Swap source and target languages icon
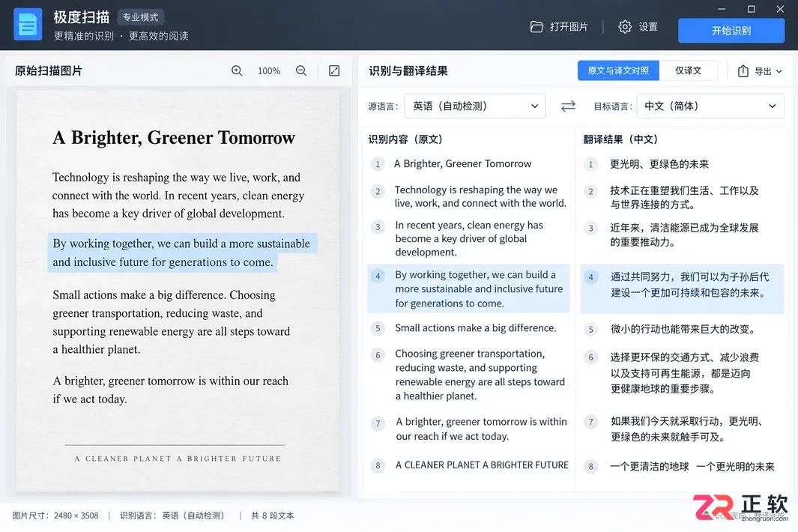 coord(568,106)
